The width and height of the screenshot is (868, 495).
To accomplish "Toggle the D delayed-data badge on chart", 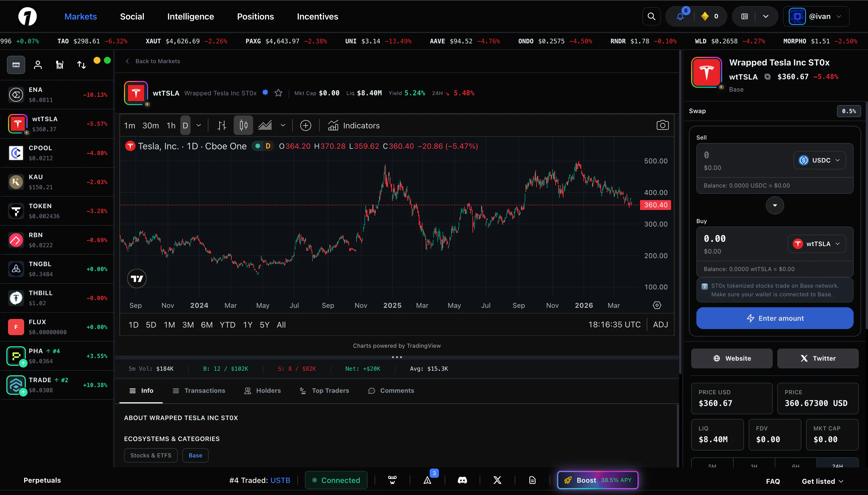I will pyautogui.click(x=268, y=146).
